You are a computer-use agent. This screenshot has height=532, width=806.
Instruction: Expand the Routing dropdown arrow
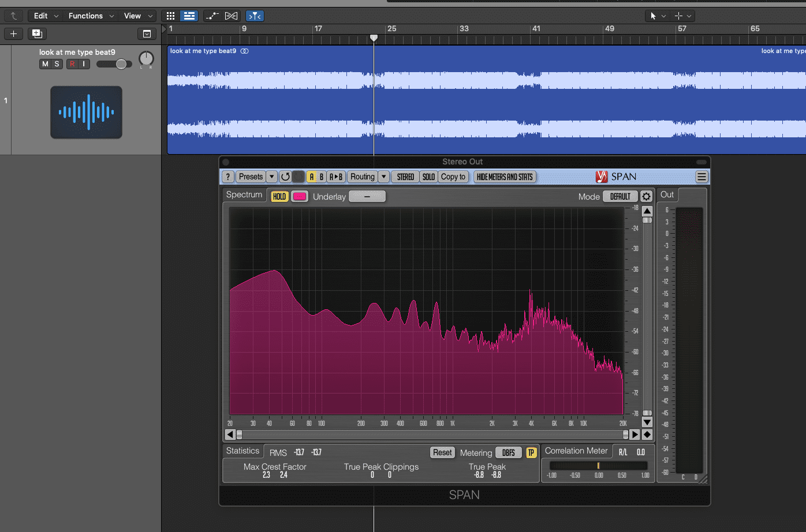point(384,177)
